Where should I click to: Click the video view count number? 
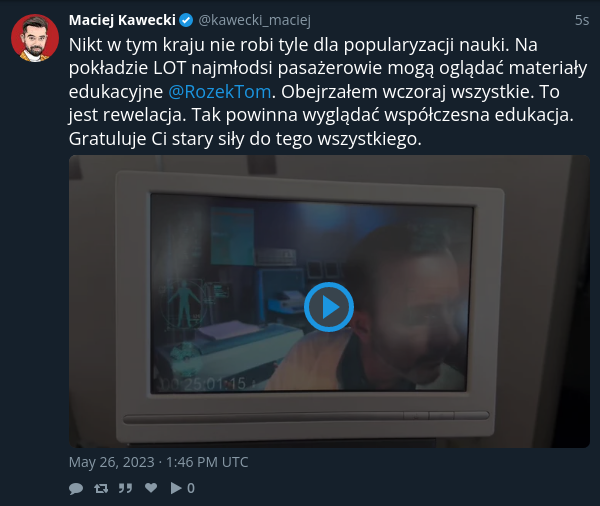tap(191, 488)
